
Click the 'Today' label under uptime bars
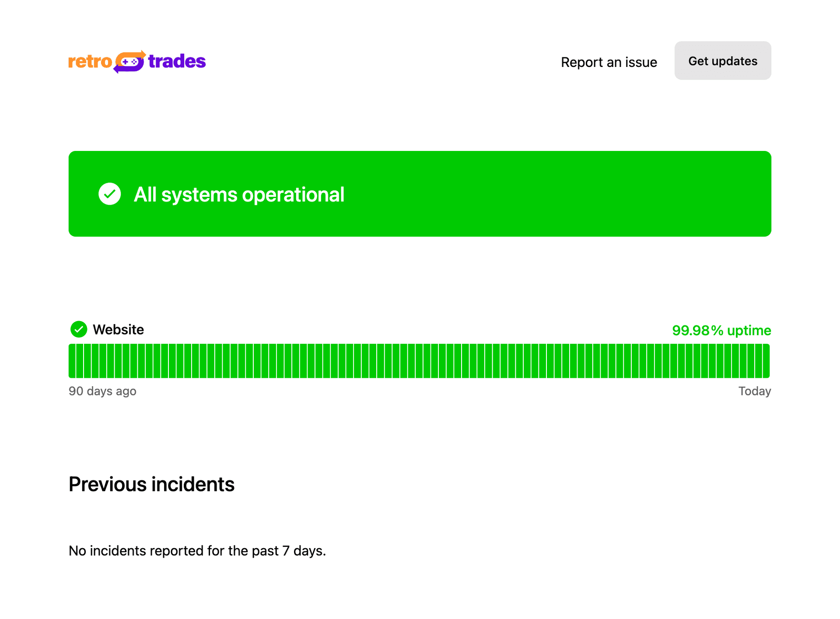pos(754,391)
